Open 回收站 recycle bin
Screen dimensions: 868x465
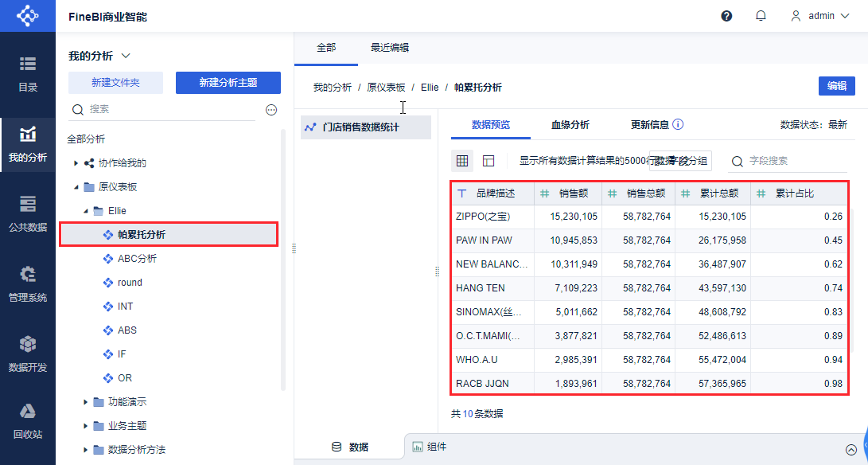pyautogui.click(x=28, y=420)
